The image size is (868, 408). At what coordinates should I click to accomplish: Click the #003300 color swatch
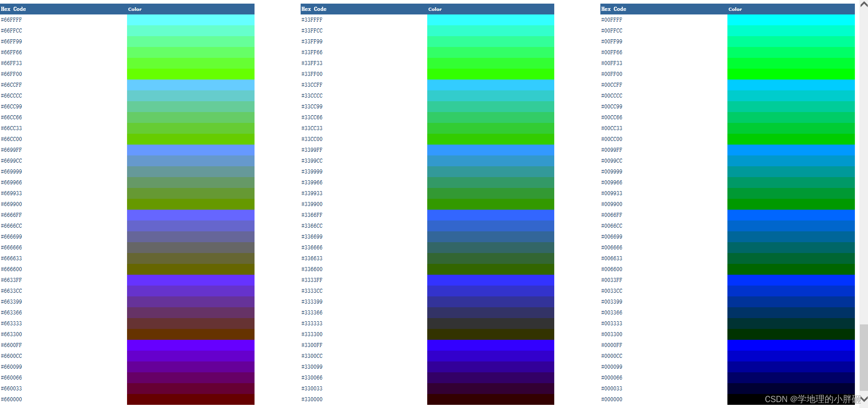coord(791,334)
